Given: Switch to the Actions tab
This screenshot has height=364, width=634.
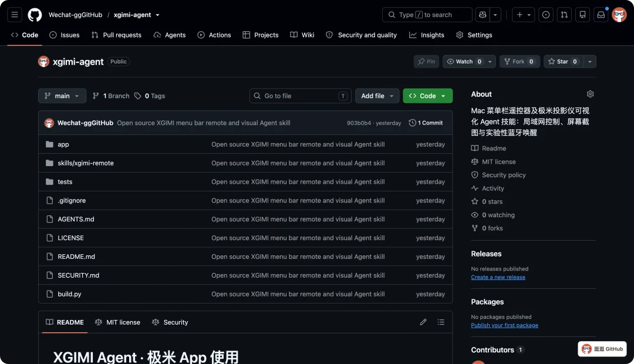Looking at the screenshot, I should point(214,35).
